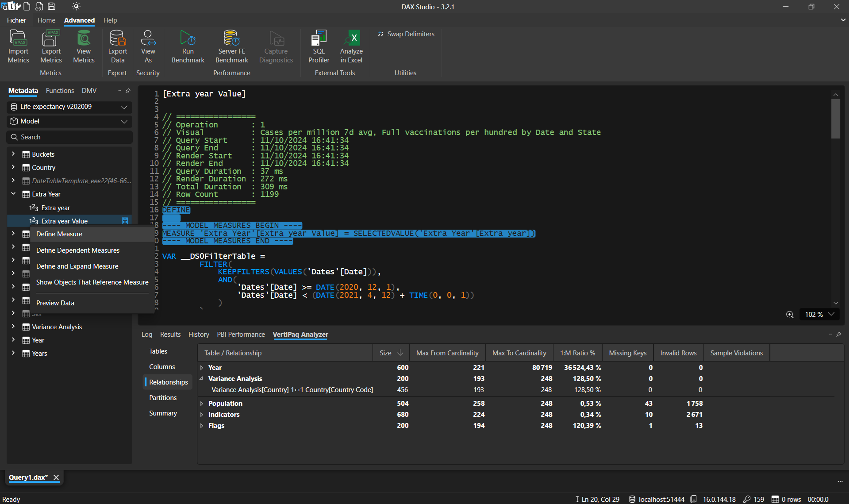
Task: Click the 1:M Ratio % column header
Action: click(x=577, y=353)
